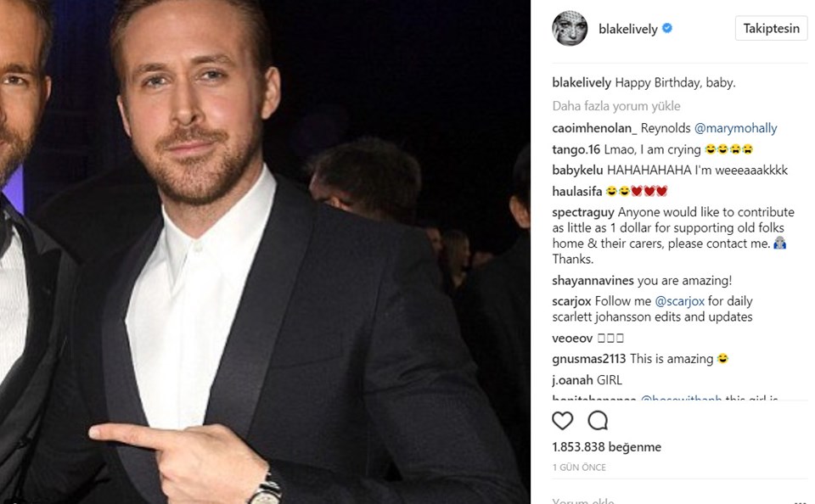
Task: Open blakelively name in the caption
Action: 582,82
